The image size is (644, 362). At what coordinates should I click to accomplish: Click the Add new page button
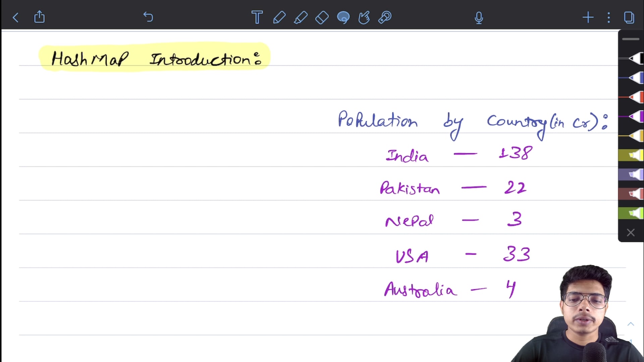(x=588, y=17)
